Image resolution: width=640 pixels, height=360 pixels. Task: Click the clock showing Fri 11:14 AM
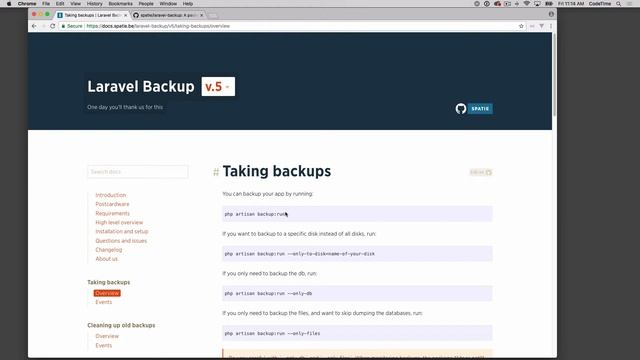click(571, 4)
